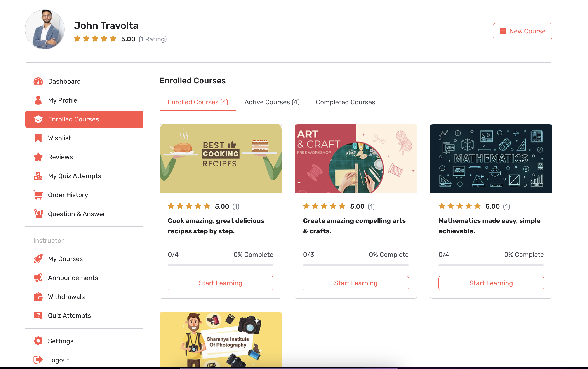
Task: Open the Question & Answer menu item
Action: 76,214
